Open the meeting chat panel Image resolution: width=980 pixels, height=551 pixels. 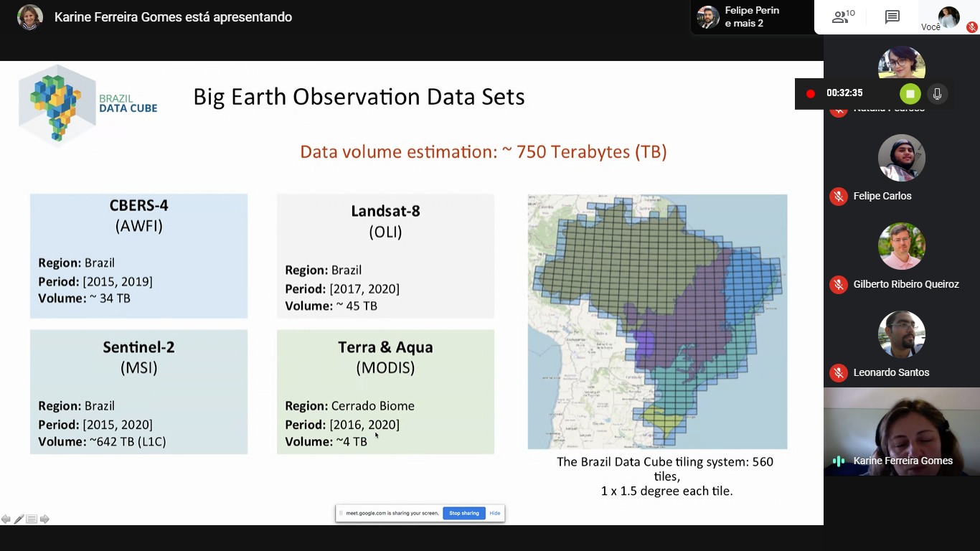coord(892,17)
